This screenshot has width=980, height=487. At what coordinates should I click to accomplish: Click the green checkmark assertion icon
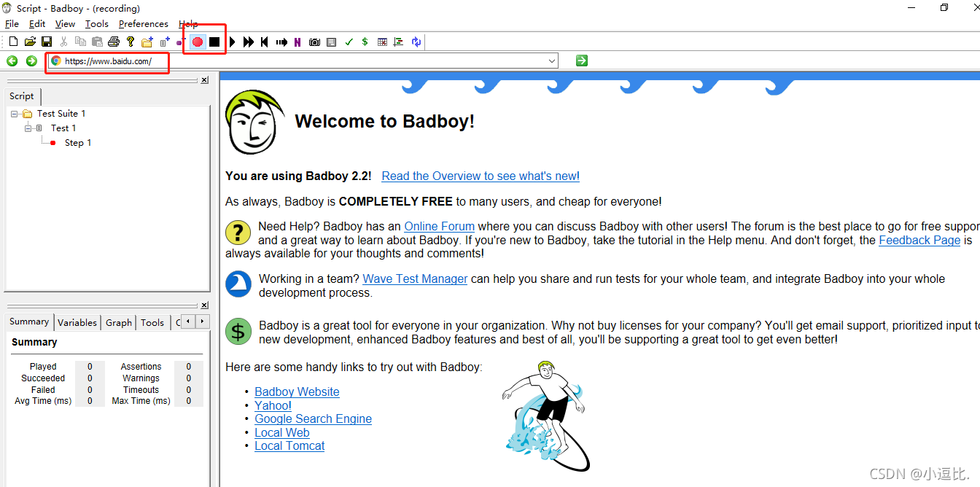[x=349, y=42]
